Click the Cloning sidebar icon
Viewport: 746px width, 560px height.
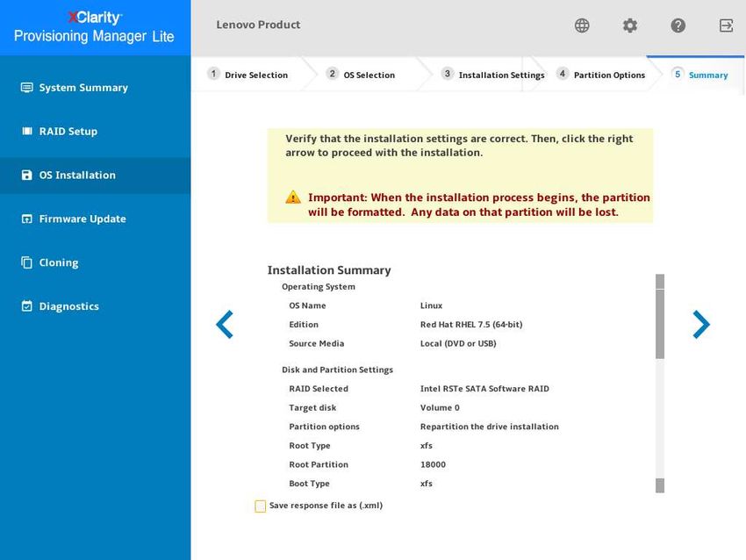pyautogui.click(x=26, y=262)
